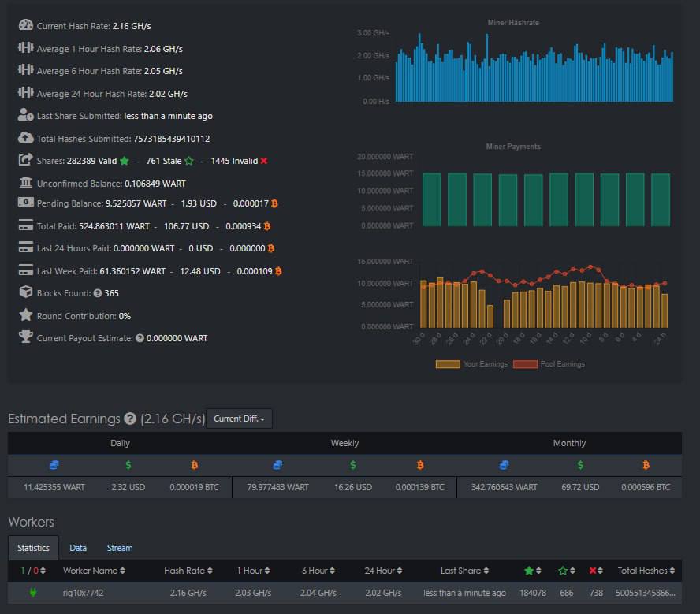Open the Current Diff. dropdown
Viewport: 700px width, 614px height.
239,419
